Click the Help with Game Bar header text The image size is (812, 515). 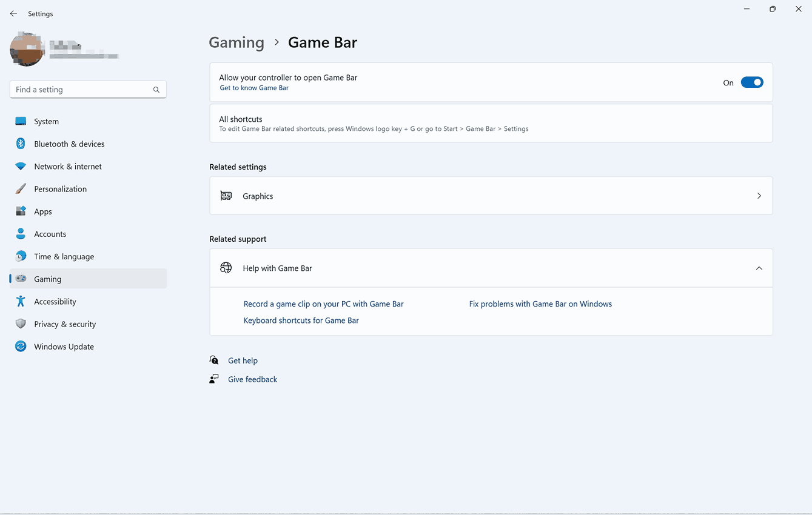point(277,268)
